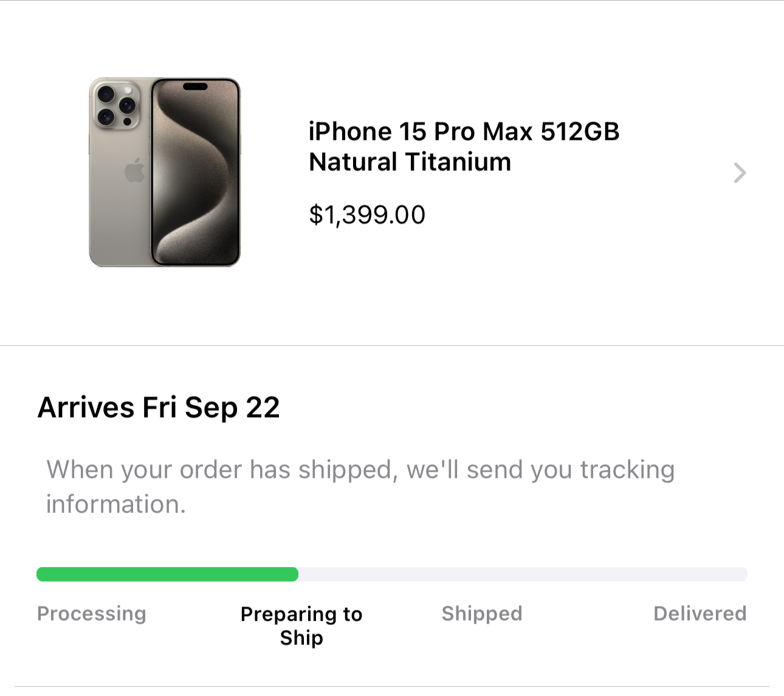Screen dimensions: 784x696
Task: Select the "iPhone 15 Pro Max 512GB" title
Action: (464, 132)
